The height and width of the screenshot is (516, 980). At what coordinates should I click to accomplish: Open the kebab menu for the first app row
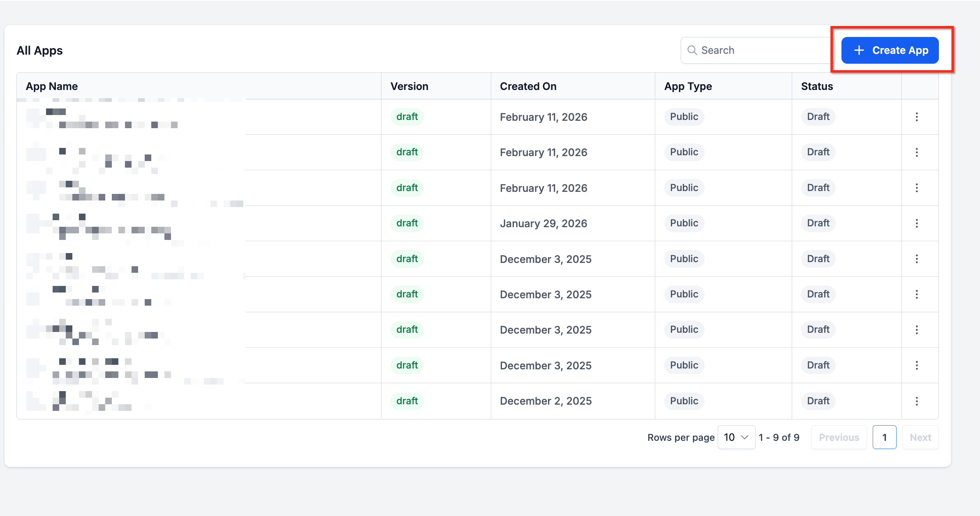916,117
